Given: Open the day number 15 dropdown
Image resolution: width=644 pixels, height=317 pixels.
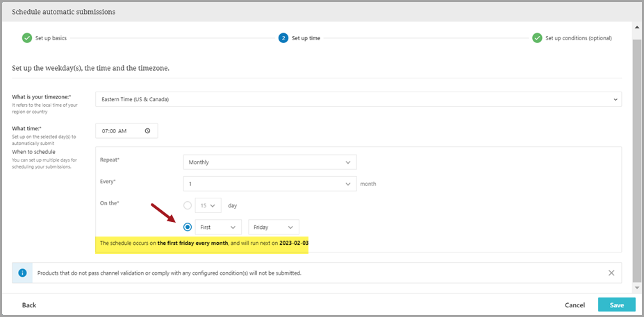Looking at the screenshot, I should [x=208, y=205].
